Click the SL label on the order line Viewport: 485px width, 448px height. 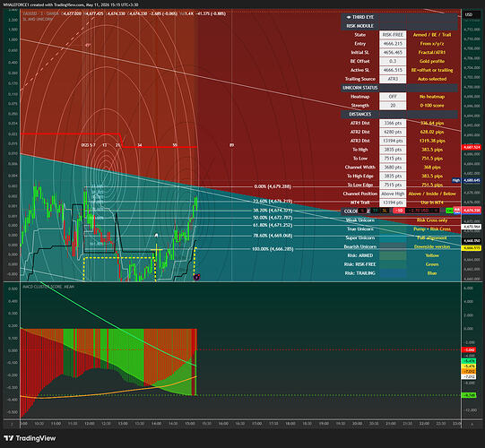[x=385, y=211]
